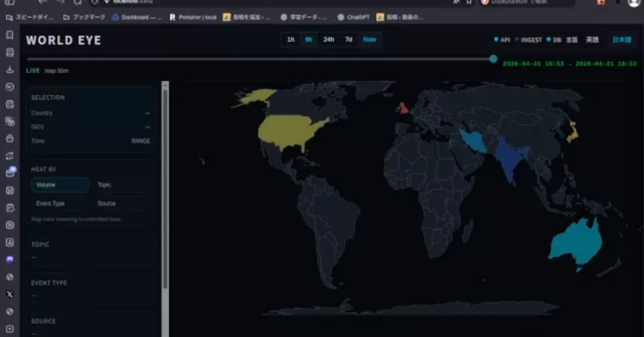Image resolution: width=644 pixels, height=337 pixels.
Task: Open the Translate panel icon
Action: tap(10, 121)
